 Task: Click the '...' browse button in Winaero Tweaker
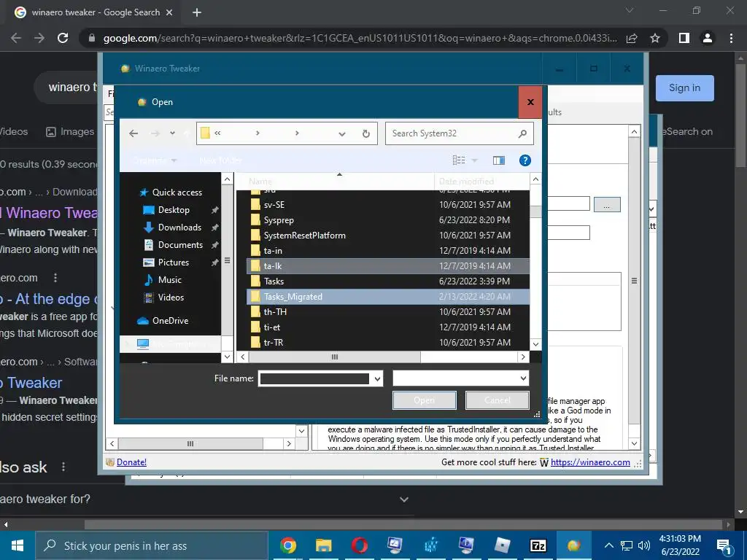pos(606,205)
